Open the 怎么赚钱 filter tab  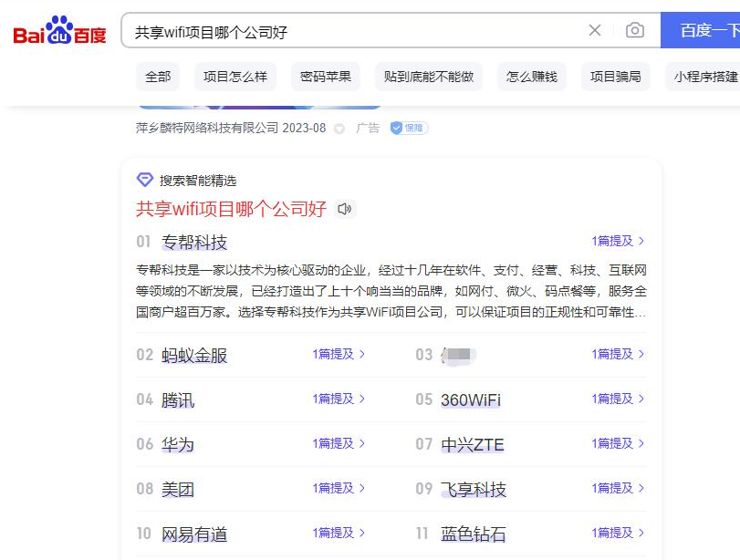pyautogui.click(x=534, y=78)
